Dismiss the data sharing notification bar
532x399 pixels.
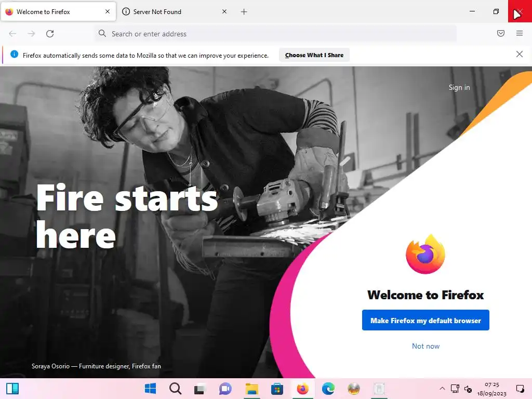[519, 54]
